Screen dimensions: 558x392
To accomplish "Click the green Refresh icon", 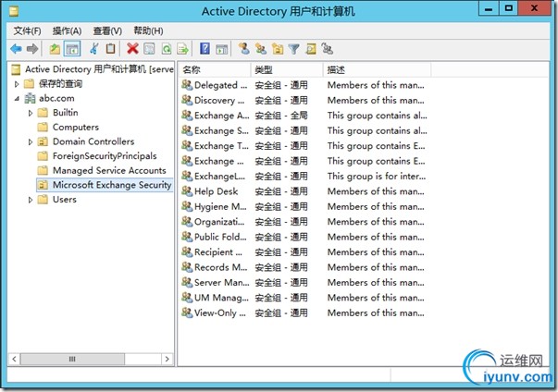I will click(167, 49).
